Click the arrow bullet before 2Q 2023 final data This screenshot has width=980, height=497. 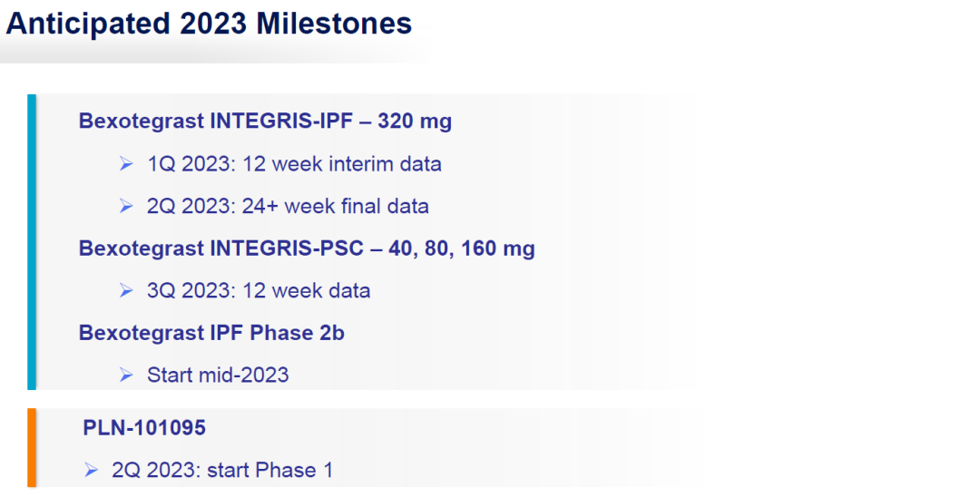(x=126, y=207)
